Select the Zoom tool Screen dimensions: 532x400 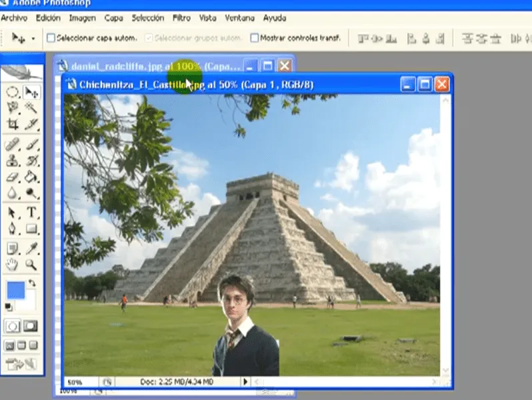pos(31,264)
